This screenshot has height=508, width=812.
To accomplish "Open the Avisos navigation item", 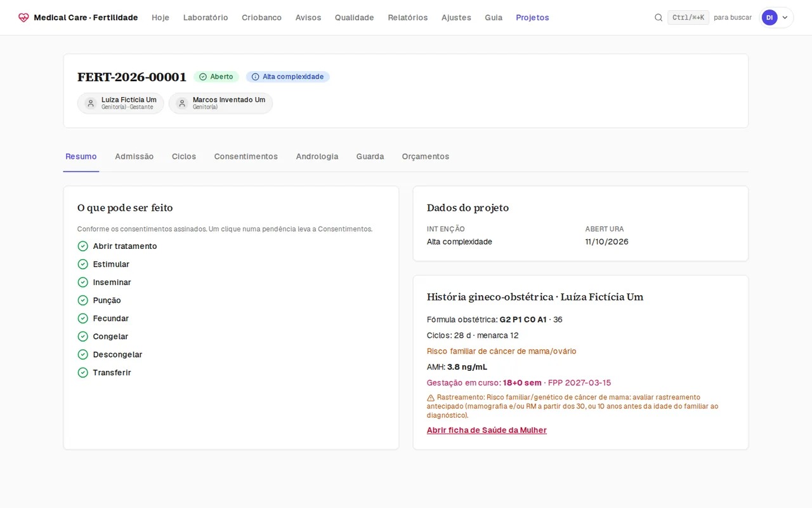I will click(x=308, y=18).
